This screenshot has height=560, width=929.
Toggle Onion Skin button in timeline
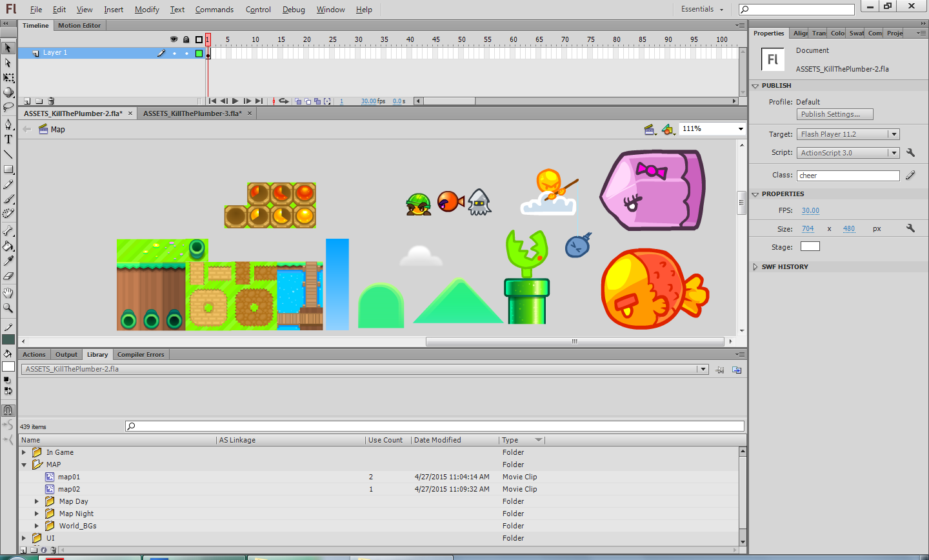click(x=298, y=101)
